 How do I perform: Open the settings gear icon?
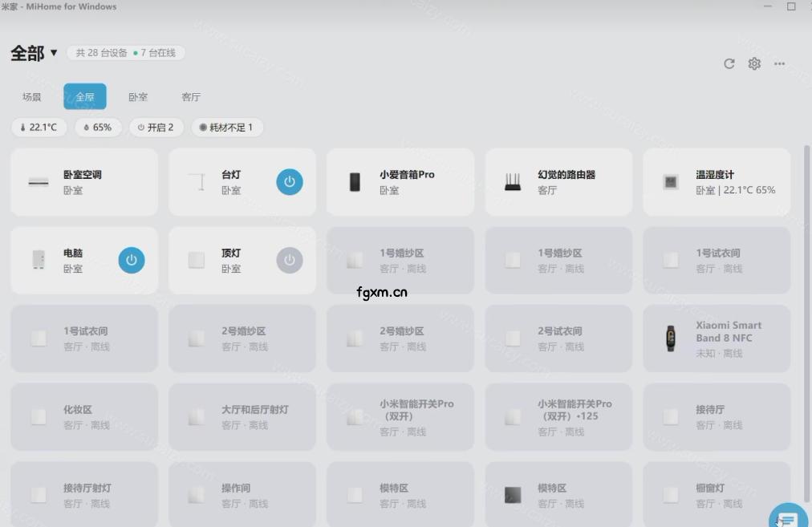tap(754, 63)
